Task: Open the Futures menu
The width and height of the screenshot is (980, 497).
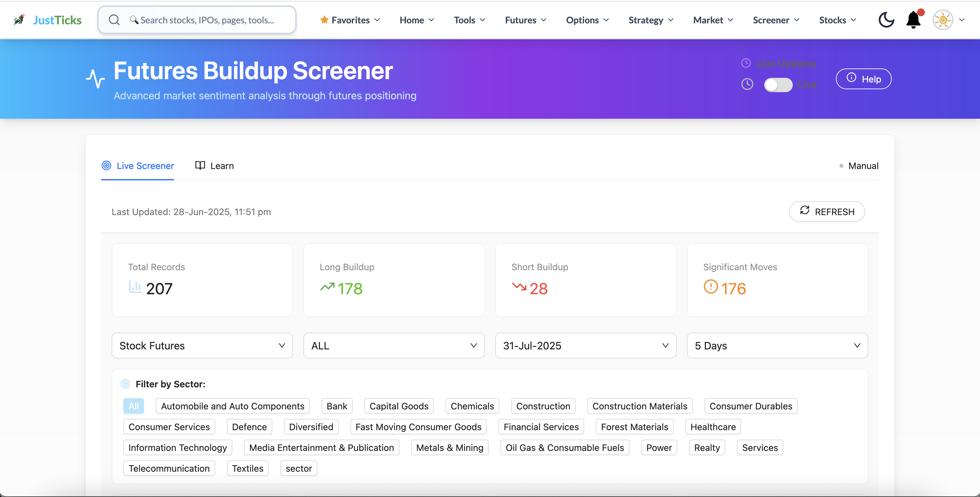Action: pos(526,20)
